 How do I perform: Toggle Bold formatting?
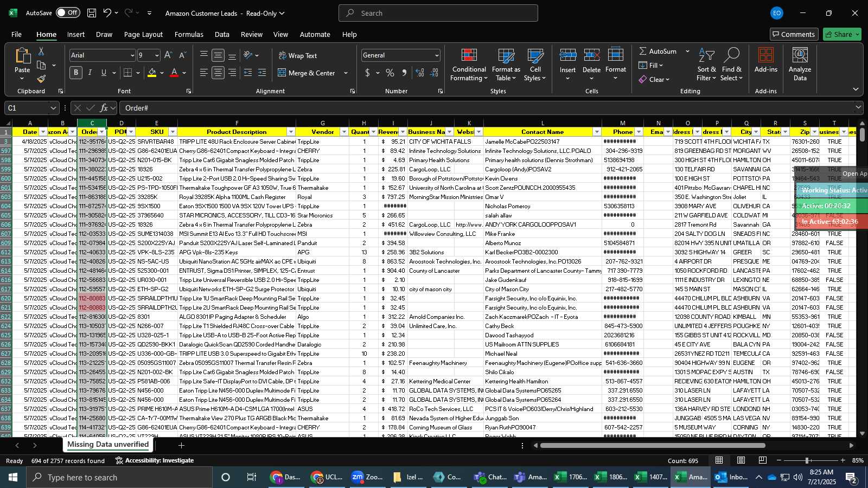[76, 73]
